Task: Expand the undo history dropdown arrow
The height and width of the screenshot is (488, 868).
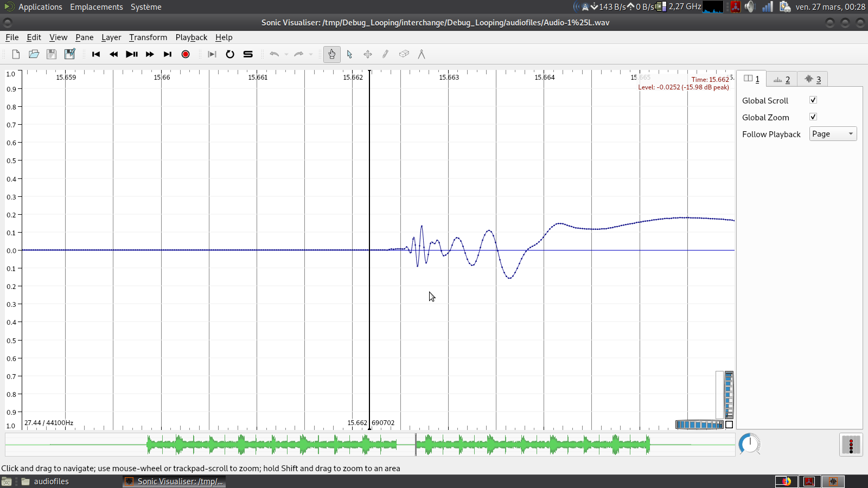Action: point(286,54)
